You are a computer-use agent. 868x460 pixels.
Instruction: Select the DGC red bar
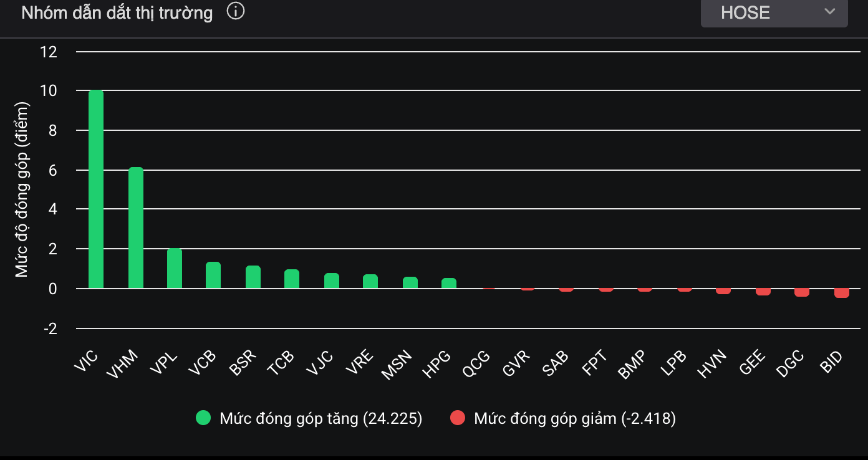pyautogui.click(x=802, y=292)
